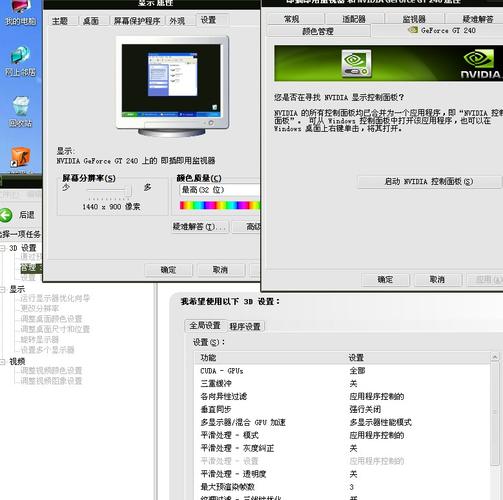
Task: Click scroll-up arrow of the settings list
Action: (x=495, y=357)
